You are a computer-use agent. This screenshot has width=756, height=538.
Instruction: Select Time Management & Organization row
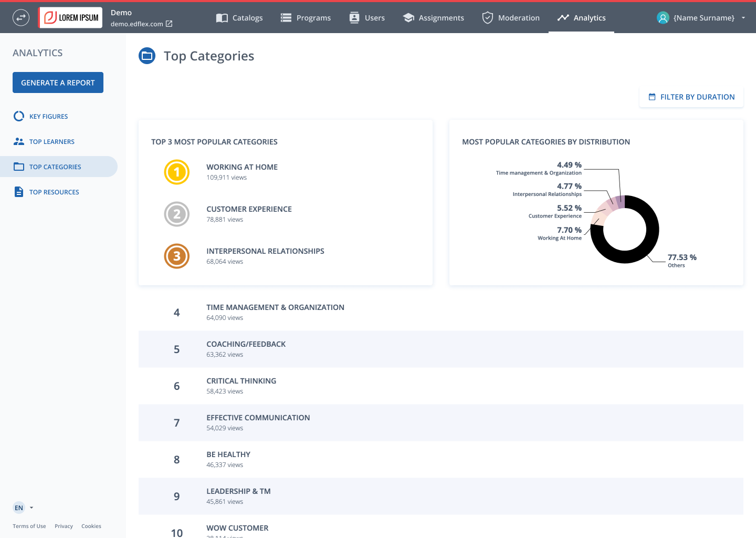pos(441,313)
